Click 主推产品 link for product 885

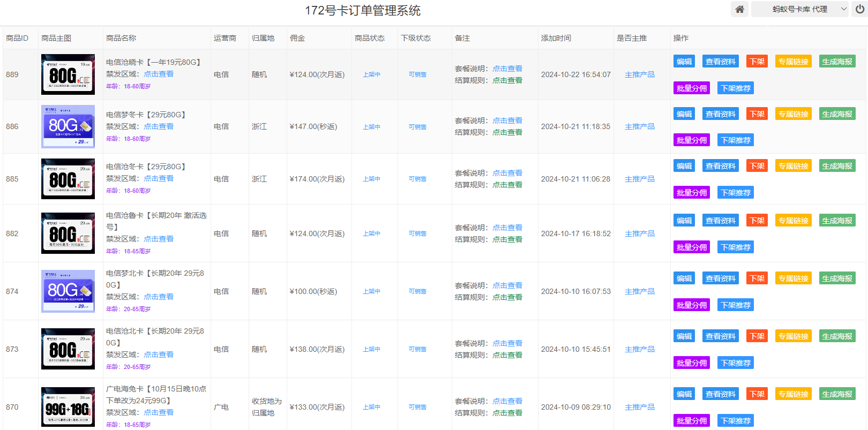(x=640, y=179)
